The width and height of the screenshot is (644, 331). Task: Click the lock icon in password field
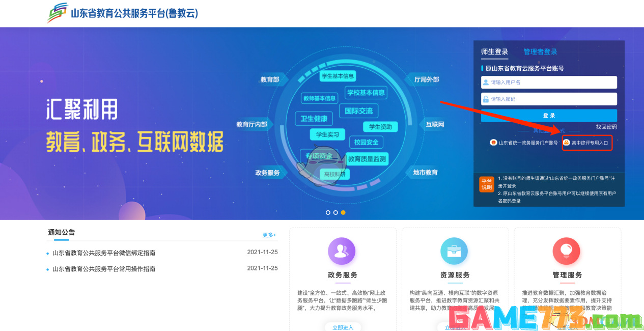pyautogui.click(x=486, y=99)
